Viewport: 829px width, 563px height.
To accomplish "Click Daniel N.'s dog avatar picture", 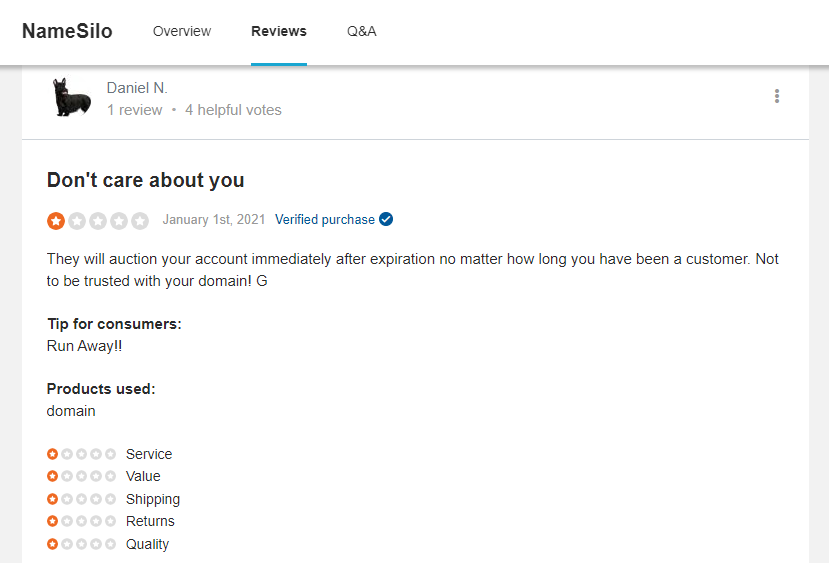I will pyautogui.click(x=73, y=98).
